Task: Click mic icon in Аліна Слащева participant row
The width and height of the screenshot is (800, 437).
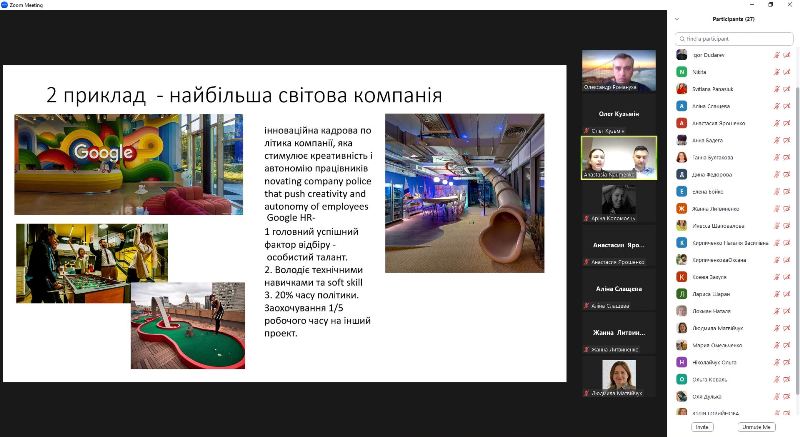Action: [x=777, y=106]
